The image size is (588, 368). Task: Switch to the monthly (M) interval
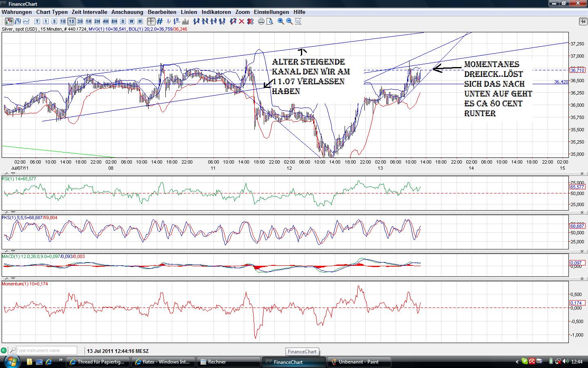pyautogui.click(x=140, y=21)
